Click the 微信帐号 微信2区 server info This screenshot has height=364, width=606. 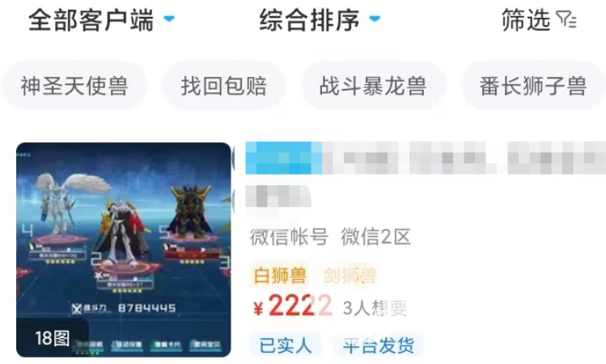[330, 237]
